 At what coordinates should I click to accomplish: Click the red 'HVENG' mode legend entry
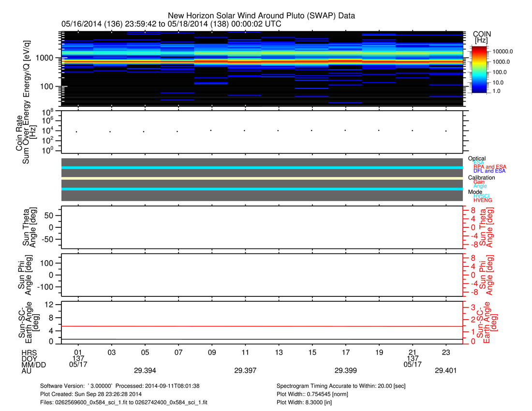tap(484, 200)
